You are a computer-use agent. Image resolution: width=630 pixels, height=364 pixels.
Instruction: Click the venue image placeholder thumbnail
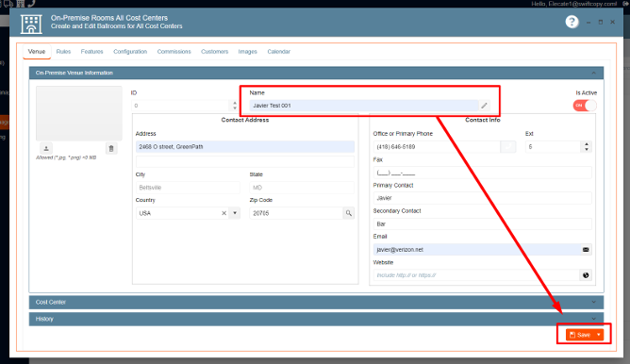tap(79, 113)
